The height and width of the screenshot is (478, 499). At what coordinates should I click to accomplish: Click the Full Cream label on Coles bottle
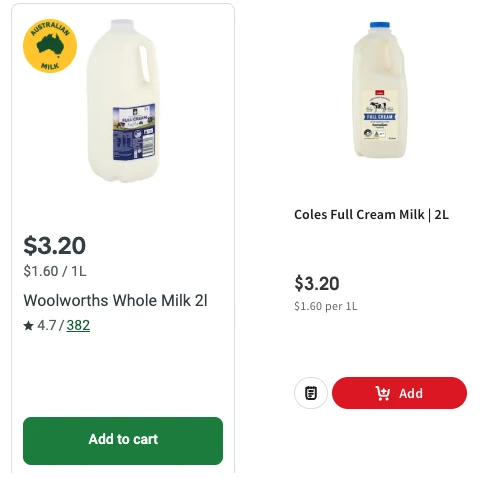(x=380, y=117)
